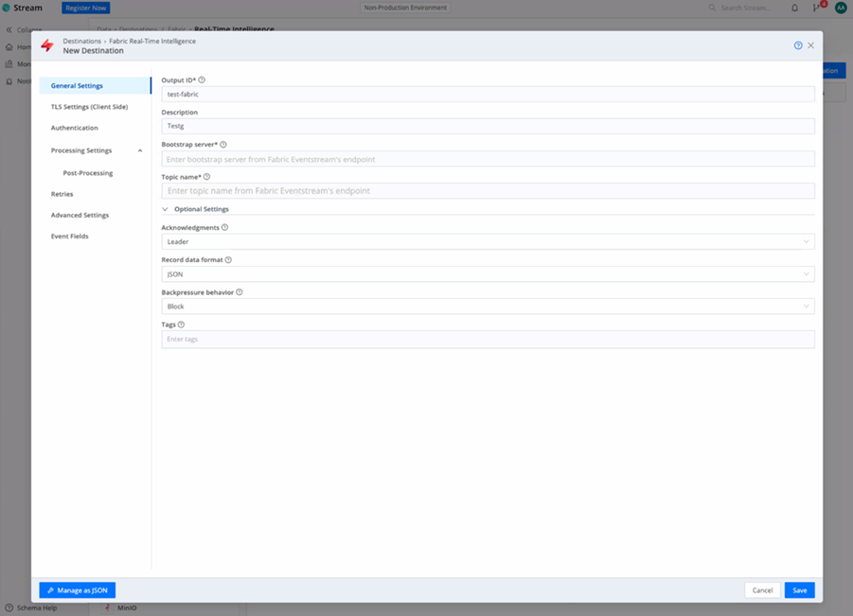Switch to TLS Settings (Client Side)
853x616 pixels.
90,106
